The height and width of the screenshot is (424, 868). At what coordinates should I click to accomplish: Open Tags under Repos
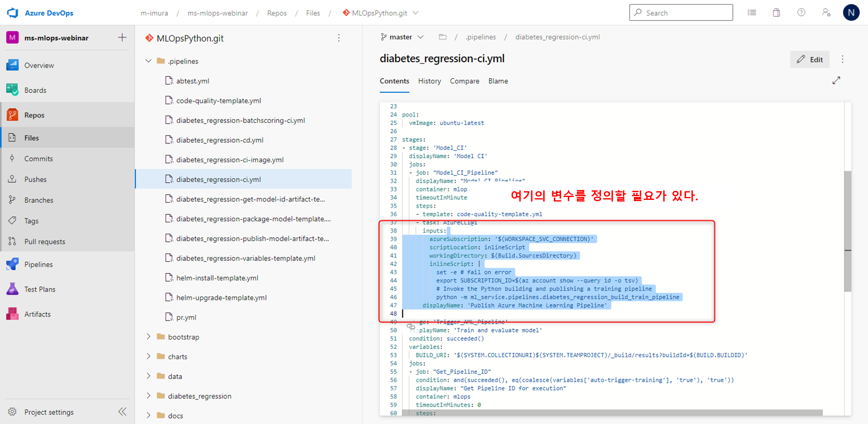point(31,221)
